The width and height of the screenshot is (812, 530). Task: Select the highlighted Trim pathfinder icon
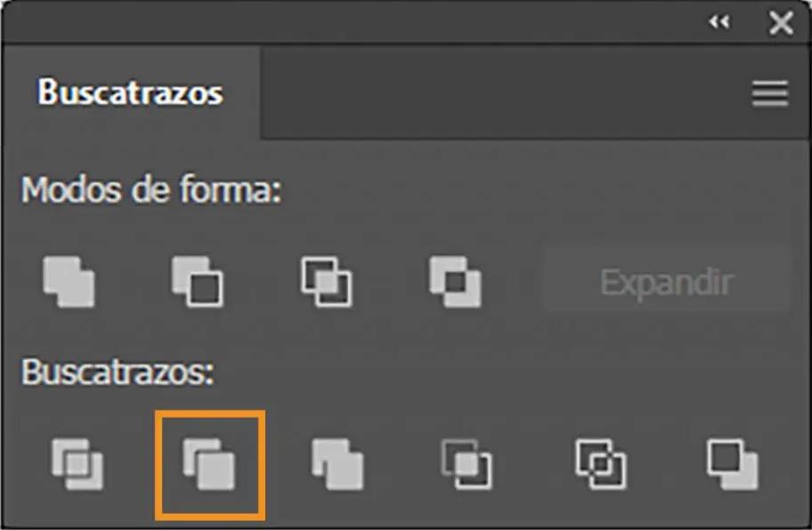point(210,465)
